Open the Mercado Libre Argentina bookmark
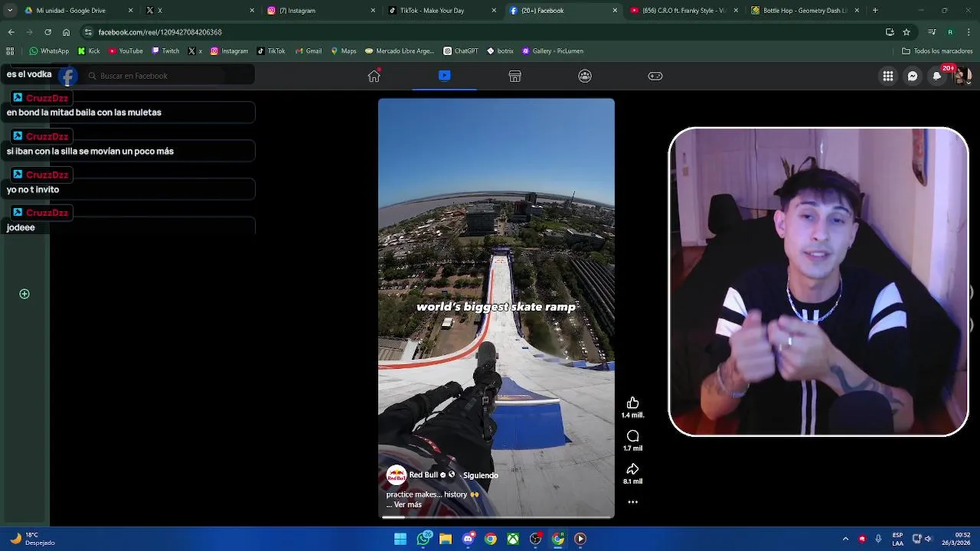 [400, 51]
